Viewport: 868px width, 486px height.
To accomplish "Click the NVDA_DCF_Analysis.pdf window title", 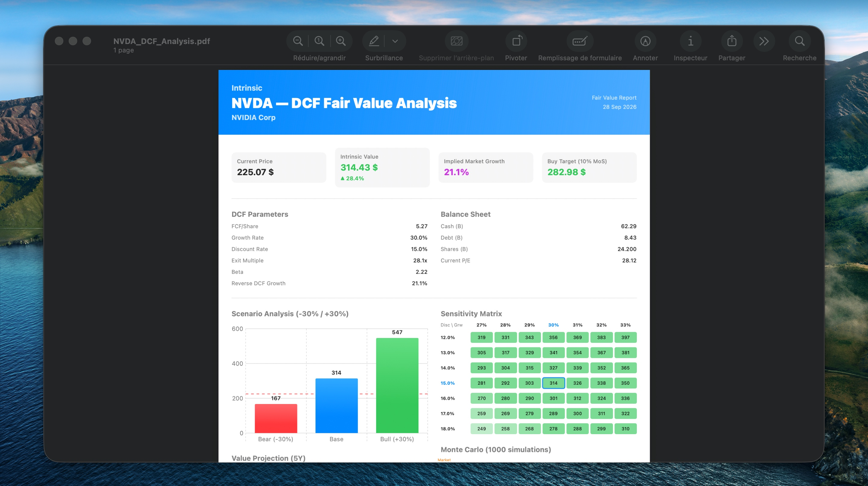I will point(162,41).
